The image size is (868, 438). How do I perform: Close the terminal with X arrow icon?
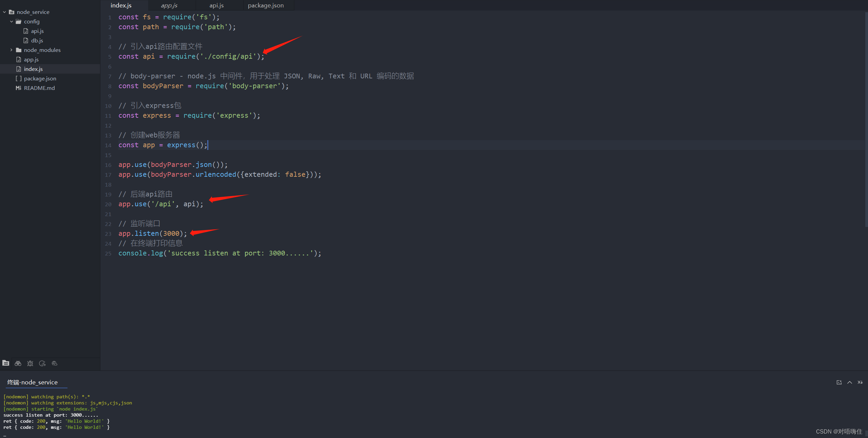[860, 382]
